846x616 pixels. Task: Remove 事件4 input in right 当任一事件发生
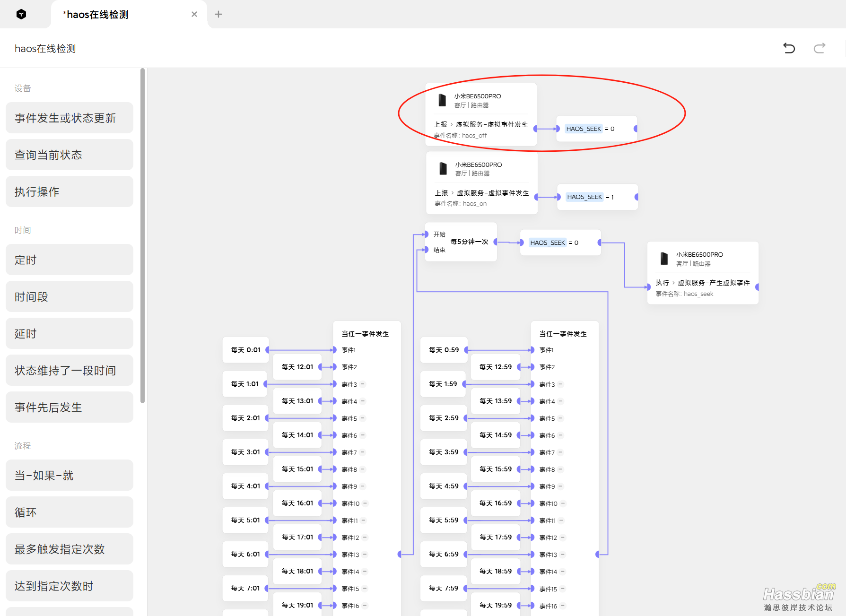tap(561, 401)
